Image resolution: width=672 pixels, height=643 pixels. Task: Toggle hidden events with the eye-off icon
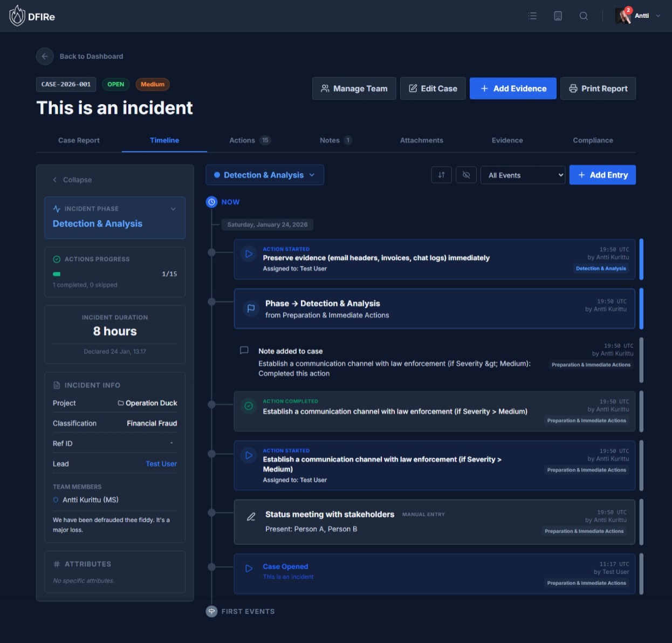(x=466, y=175)
